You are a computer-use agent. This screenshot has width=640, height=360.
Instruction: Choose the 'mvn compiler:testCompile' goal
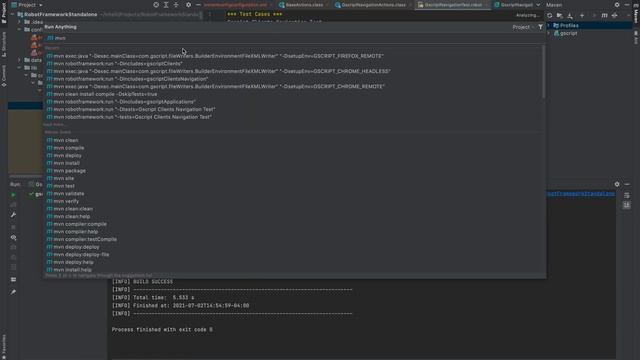pos(82,239)
